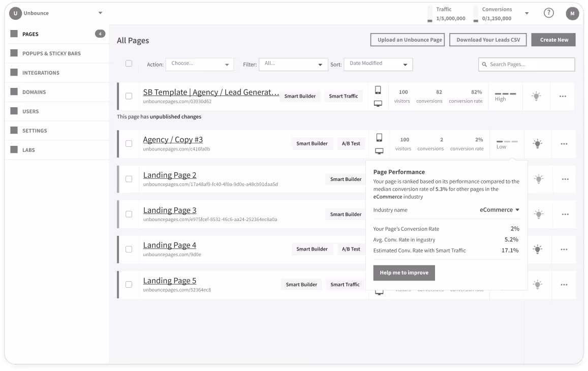Viewport: 588px width, 371px height.
Task: Change the eCommerce industry name dropdown
Action: tap(500, 210)
